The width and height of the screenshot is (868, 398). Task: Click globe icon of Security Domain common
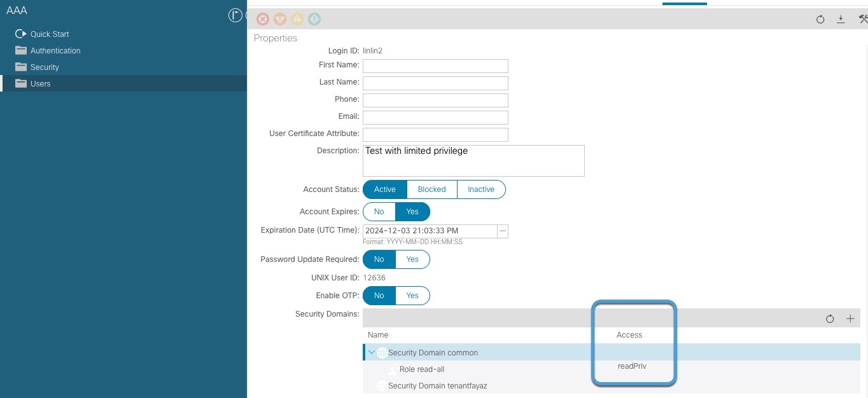pos(382,353)
